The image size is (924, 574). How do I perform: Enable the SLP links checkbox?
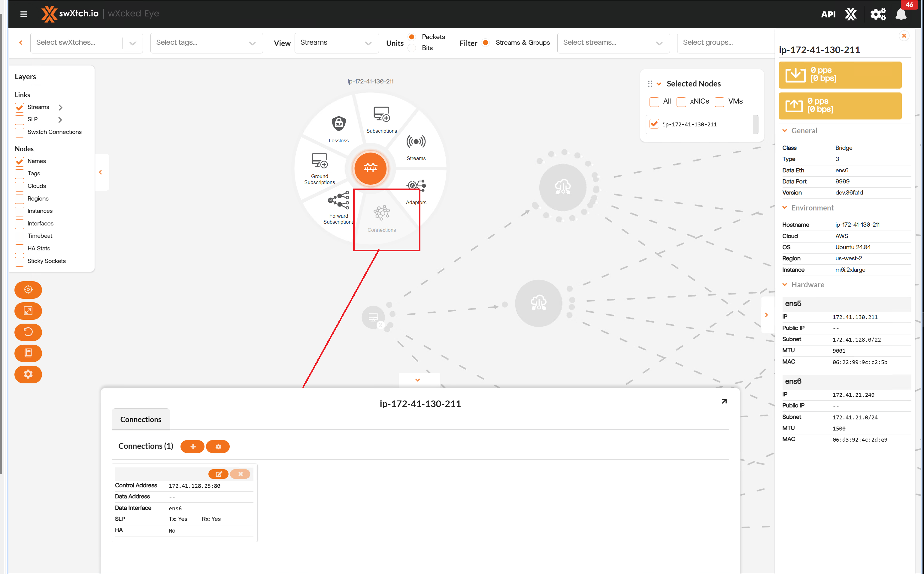click(x=20, y=119)
